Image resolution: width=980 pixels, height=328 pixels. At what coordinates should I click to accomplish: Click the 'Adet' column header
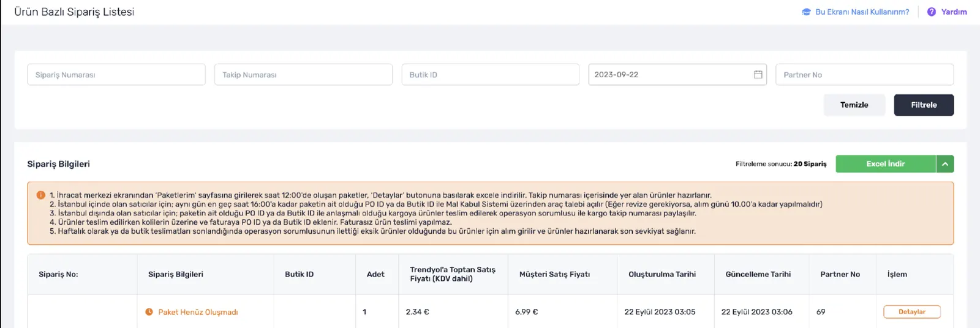click(x=375, y=274)
